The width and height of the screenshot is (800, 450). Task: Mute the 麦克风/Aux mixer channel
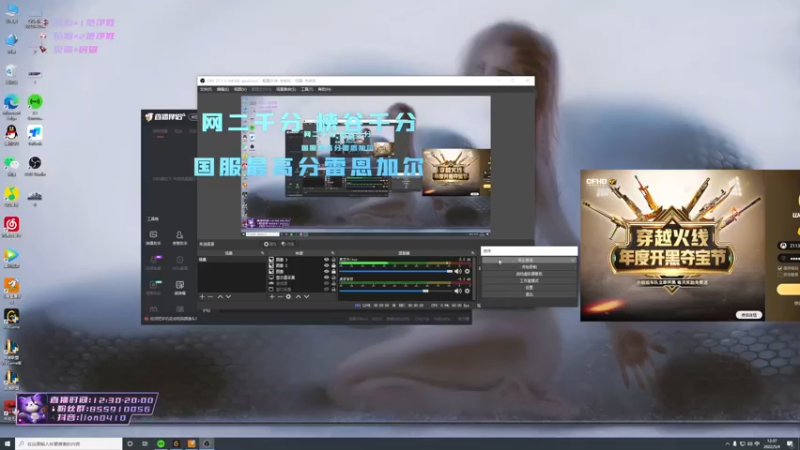click(458, 271)
